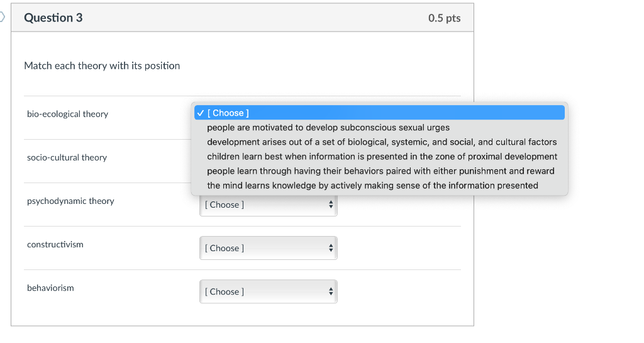Choose the "punishment and reward" option
644x343 pixels.
pos(380,171)
